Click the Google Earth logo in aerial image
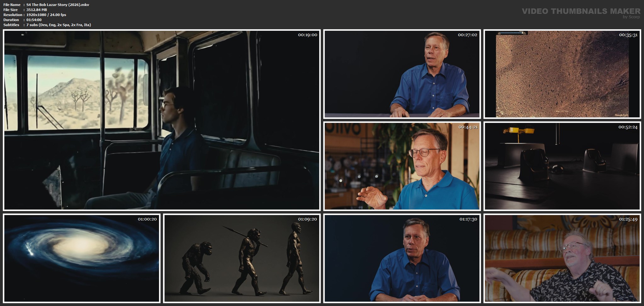This screenshot has width=644, height=306. pos(621,115)
